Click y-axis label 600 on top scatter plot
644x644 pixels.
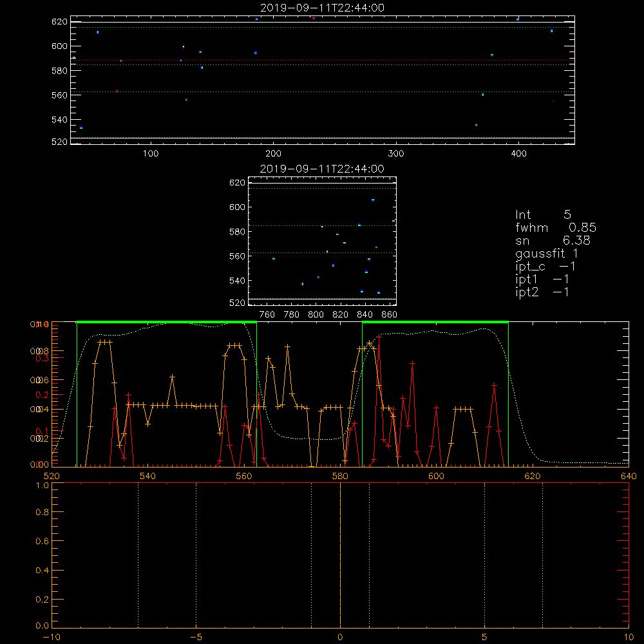pyautogui.click(x=59, y=46)
